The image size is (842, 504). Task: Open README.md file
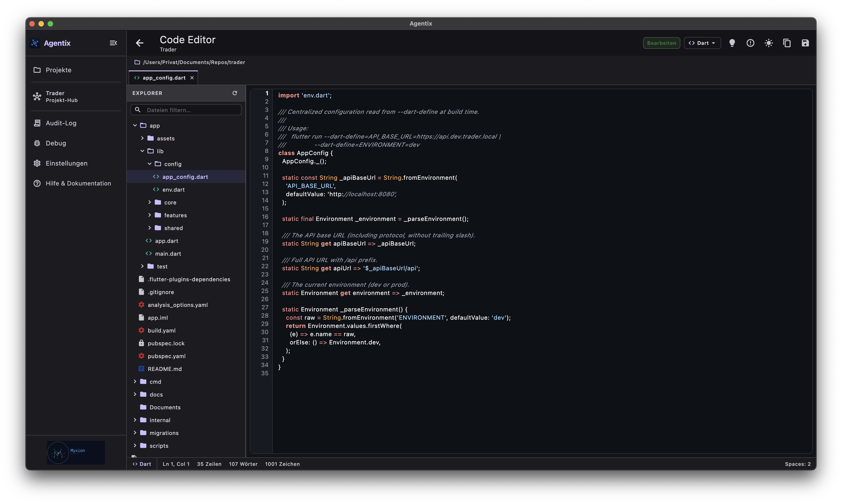click(186, 369)
